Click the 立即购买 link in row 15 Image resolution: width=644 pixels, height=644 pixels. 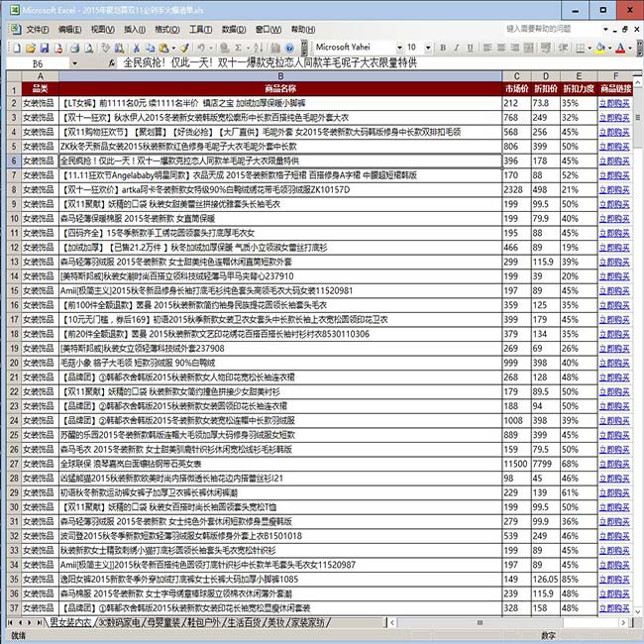[614, 290]
